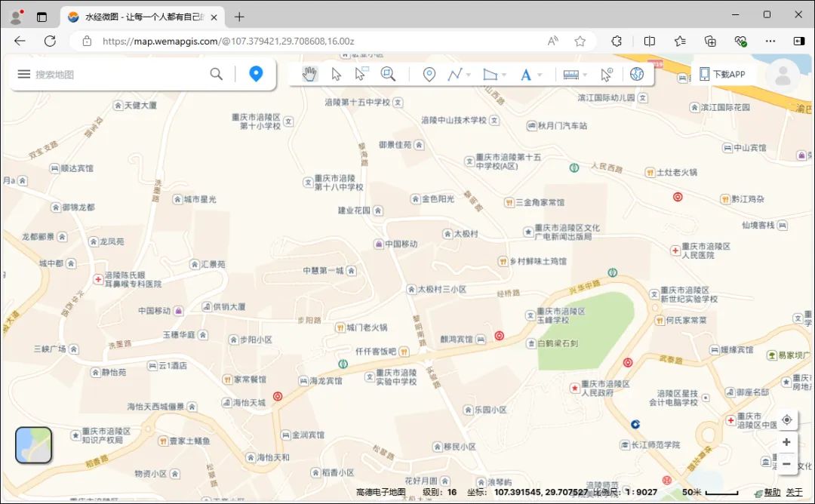Activate the identify info pointer tool

607,74
